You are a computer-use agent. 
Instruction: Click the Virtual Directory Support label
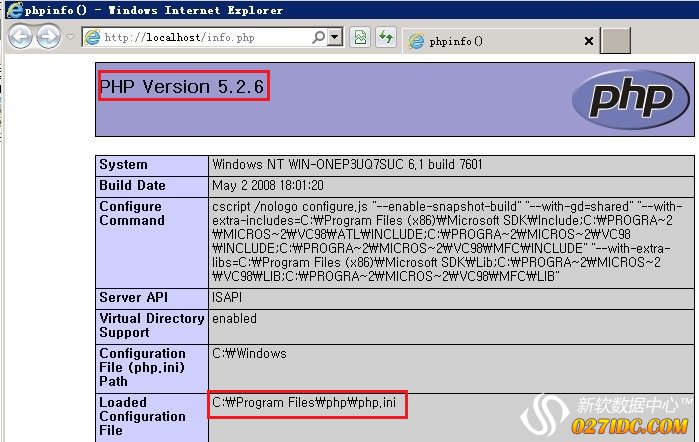[x=152, y=325]
